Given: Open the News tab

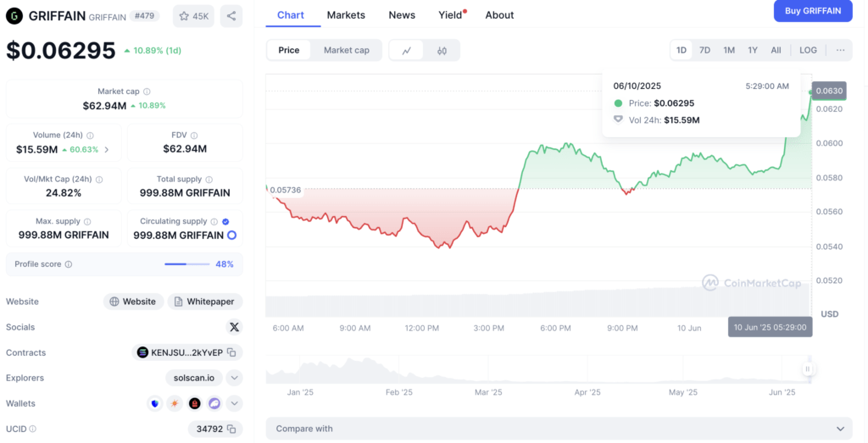Looking at the screenshot, I should click(x=402, y=15).
